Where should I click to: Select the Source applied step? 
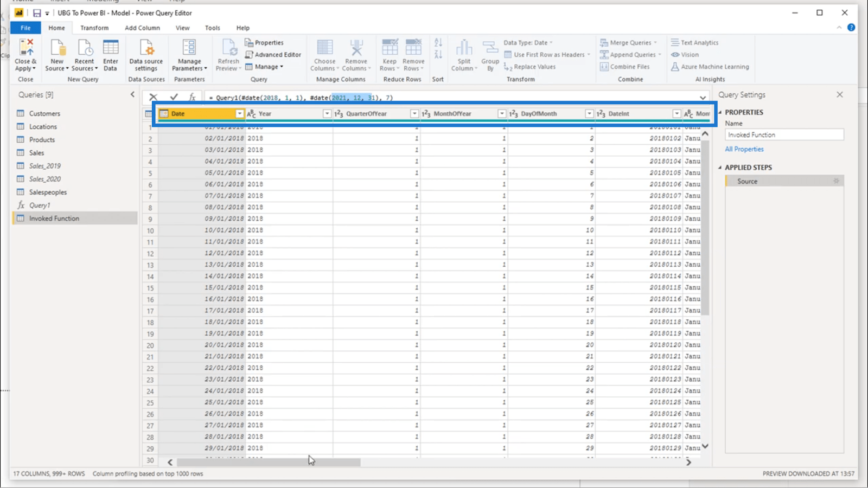[784, 181]
